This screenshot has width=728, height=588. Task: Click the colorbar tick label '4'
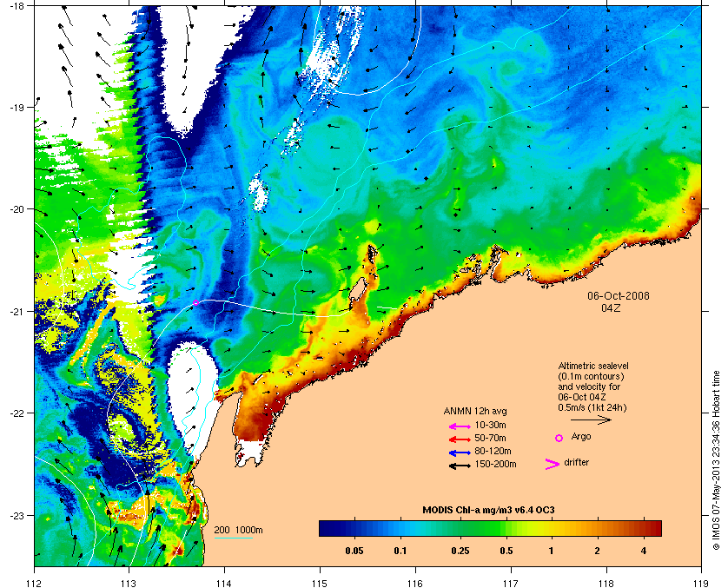(x=643, y=551)
